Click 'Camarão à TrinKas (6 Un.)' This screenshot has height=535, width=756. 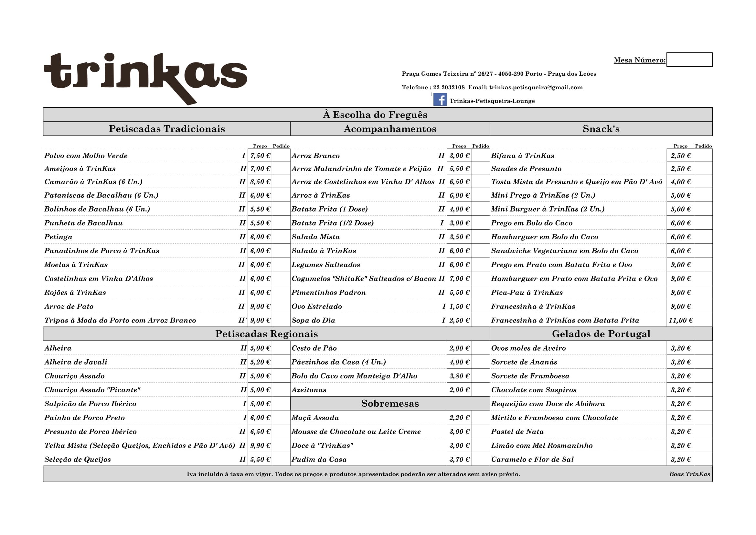(93, 182)
